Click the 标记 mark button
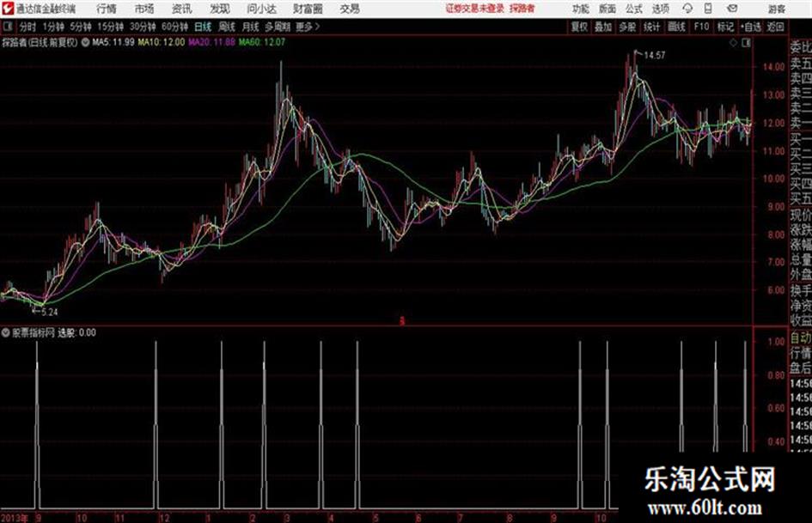The width and height of the screenshot is (812, 523). click(x=725, y=27)
